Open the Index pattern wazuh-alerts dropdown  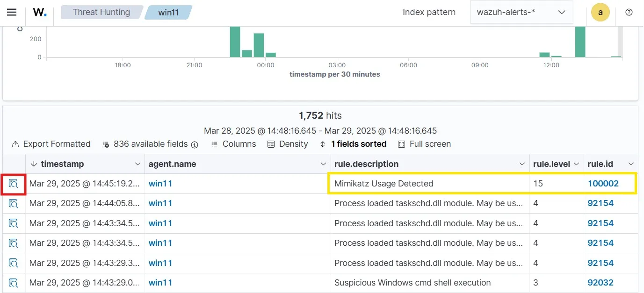pyautogui.click(x=521, y=13)
